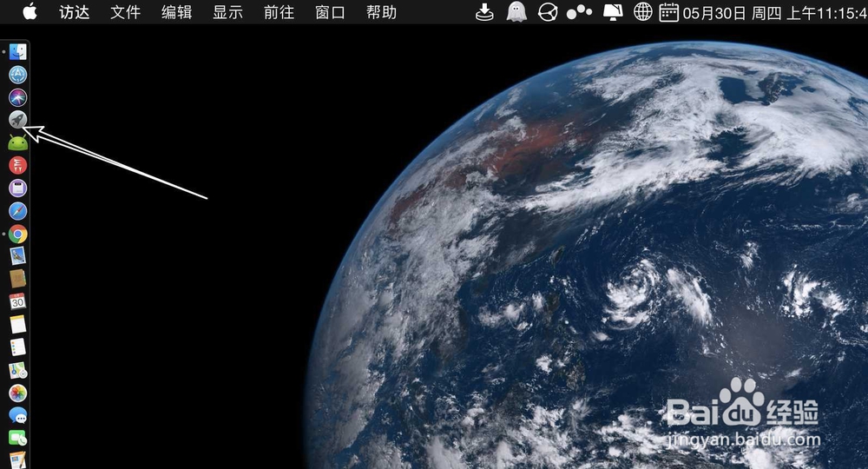Launch Safari compass icon in Dock

17,211
